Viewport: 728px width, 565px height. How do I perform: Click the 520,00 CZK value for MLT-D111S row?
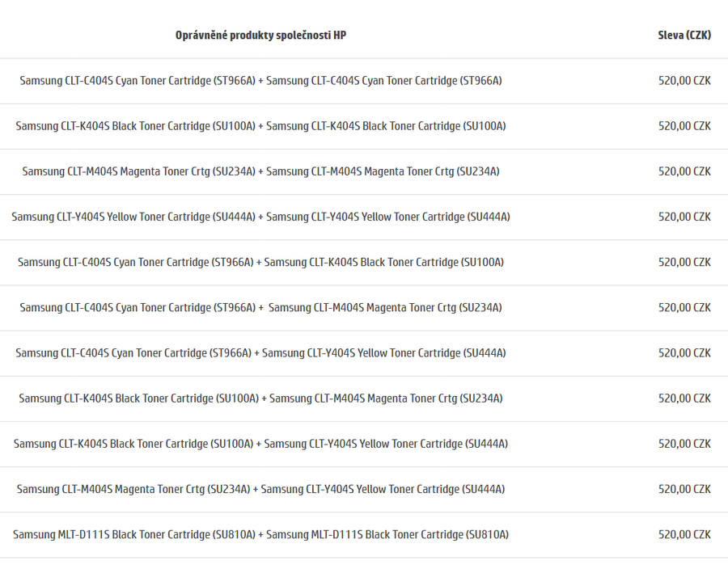[x=684, y=534]
